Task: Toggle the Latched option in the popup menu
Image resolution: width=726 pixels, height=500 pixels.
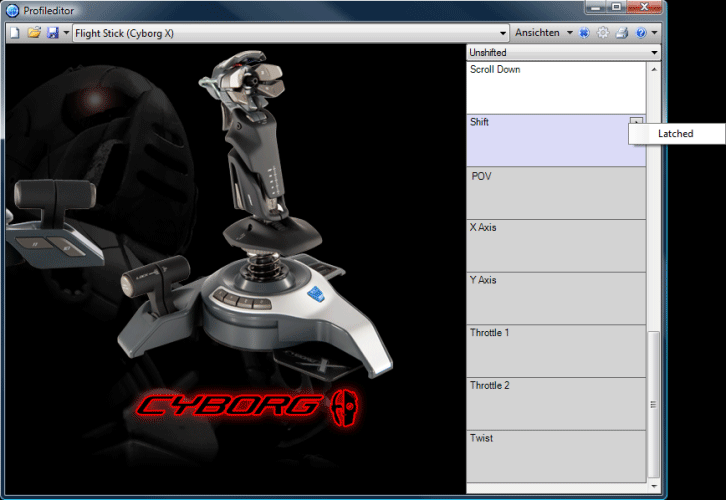Action: pyautogui.click(x=675, y=134)
